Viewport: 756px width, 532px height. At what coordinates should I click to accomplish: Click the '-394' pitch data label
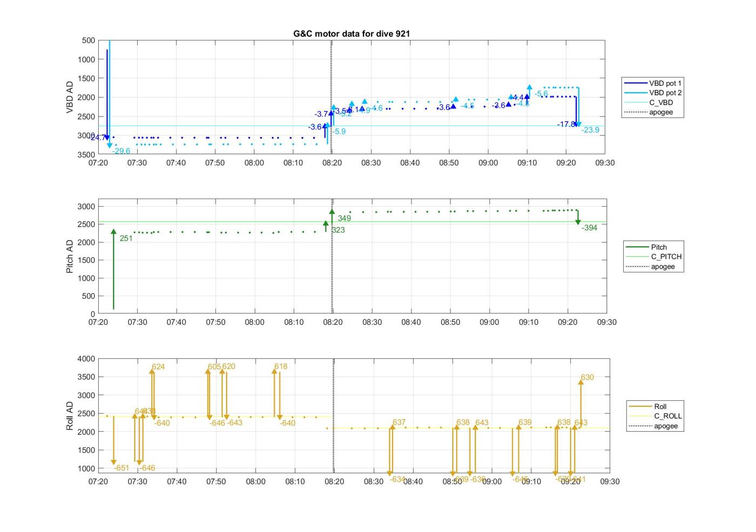coord(590,228)
